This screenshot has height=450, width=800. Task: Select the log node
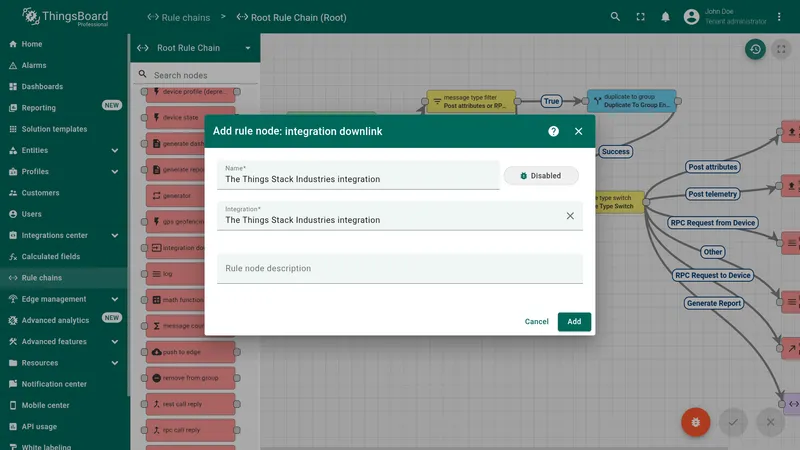176,274
